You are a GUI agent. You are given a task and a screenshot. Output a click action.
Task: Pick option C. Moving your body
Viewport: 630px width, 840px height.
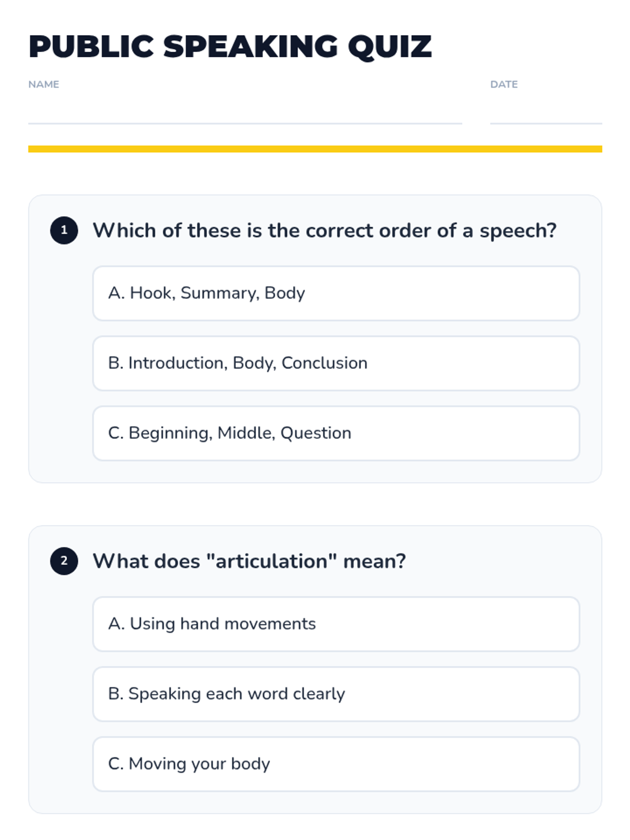pos(336,764)
